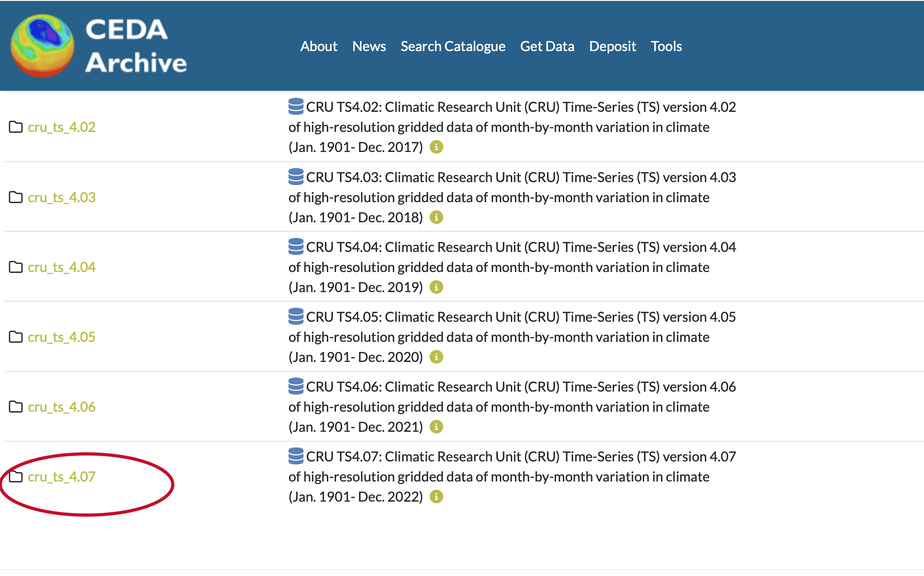
Task: Open the About menu item
Action: coord(319,46)
